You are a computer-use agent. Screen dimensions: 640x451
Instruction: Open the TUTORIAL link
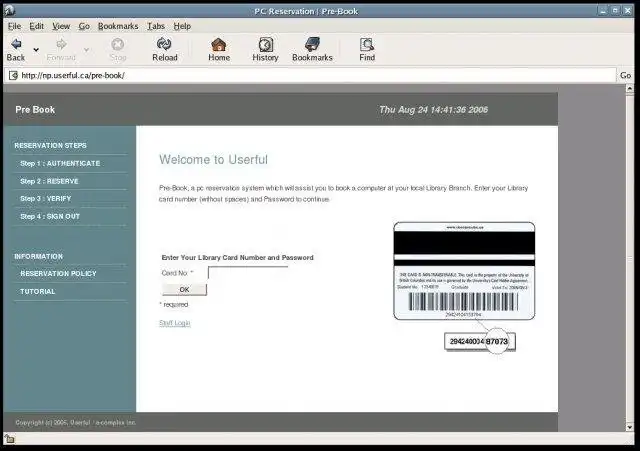coord(38,291)
